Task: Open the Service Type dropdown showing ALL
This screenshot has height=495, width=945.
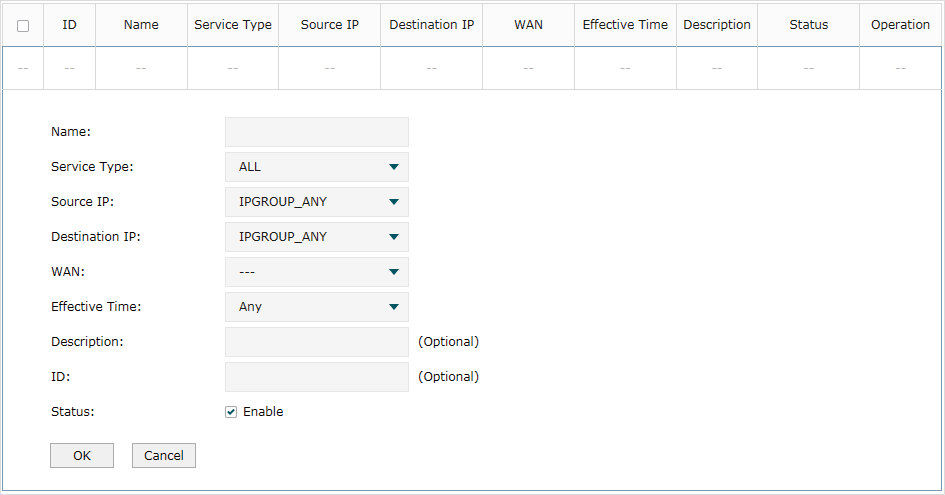Action: 317,167
